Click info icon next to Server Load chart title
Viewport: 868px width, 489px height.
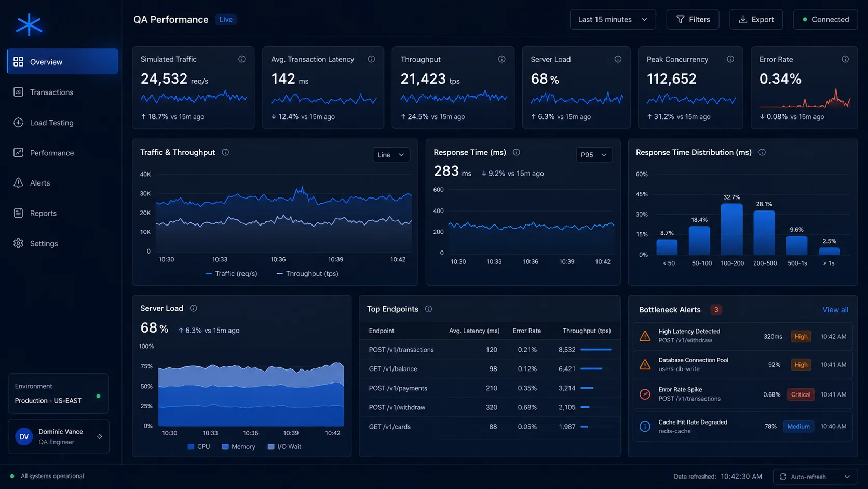tap(193, 308)
